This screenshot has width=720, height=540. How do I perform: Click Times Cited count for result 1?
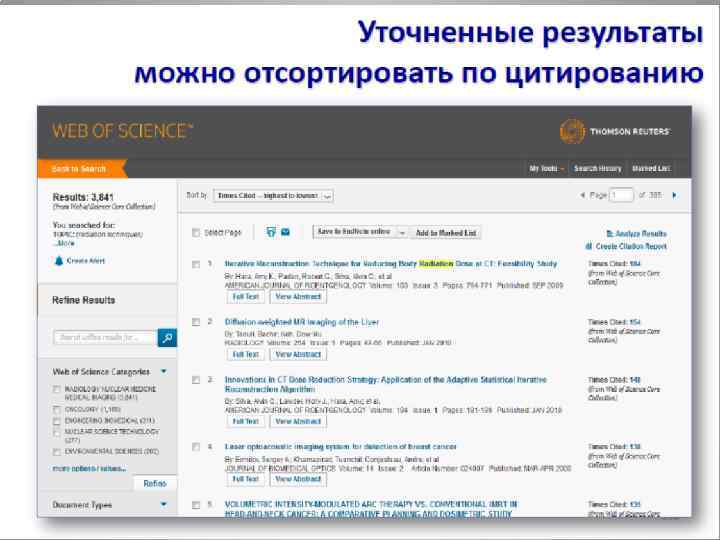coord(635,264)
